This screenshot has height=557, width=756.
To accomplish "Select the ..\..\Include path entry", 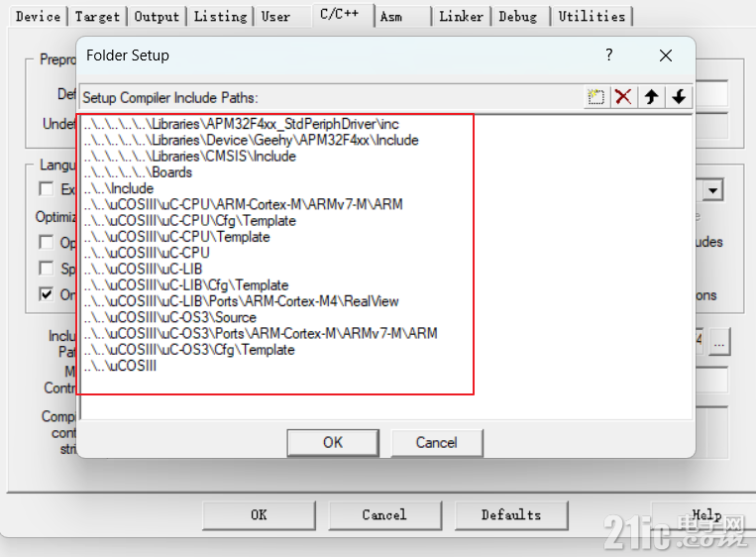I will pos(119,188).
